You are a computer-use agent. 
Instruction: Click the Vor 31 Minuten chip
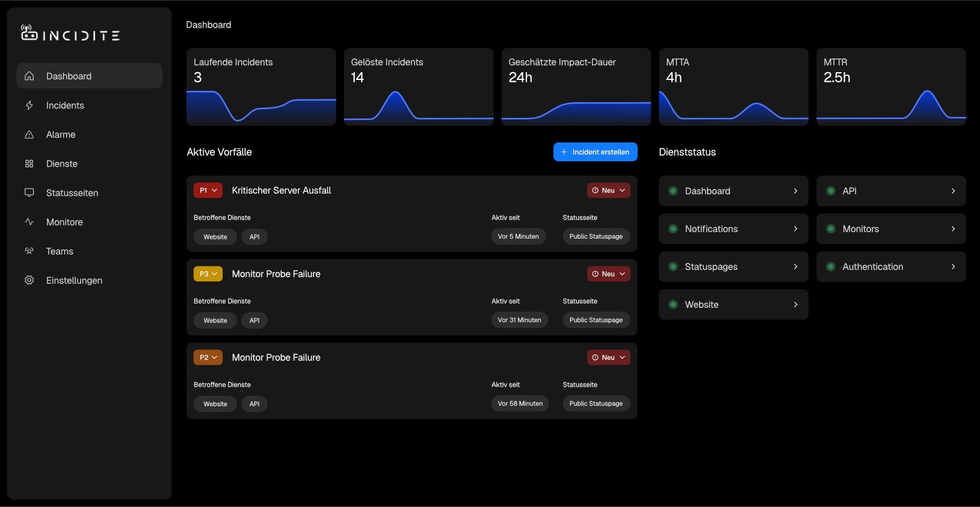pyautogui.click(x=520, y=320)
